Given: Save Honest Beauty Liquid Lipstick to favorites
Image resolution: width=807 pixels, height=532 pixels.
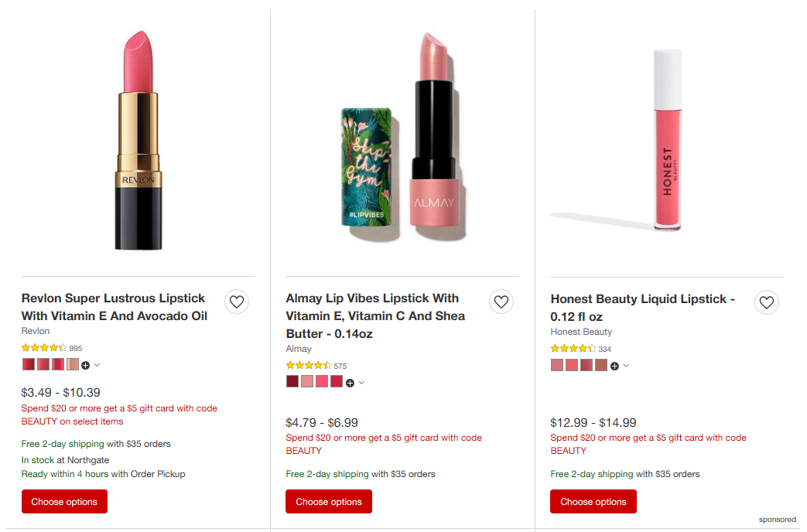Looking at the screenshot, I should tap(766, 302).
